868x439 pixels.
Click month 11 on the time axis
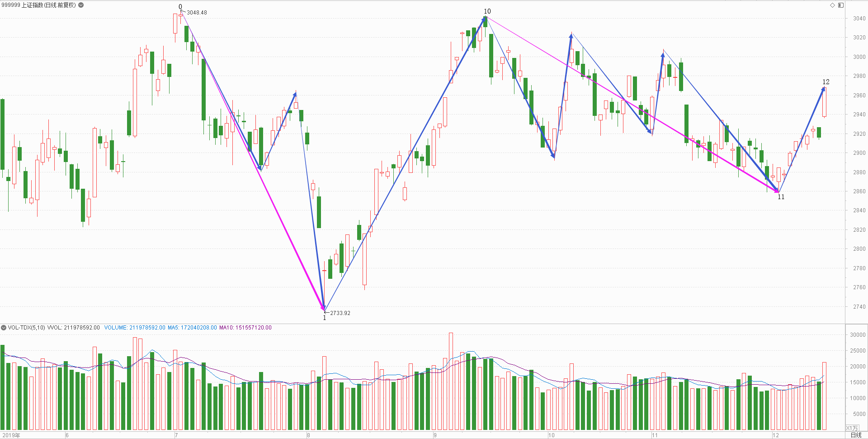655,435
